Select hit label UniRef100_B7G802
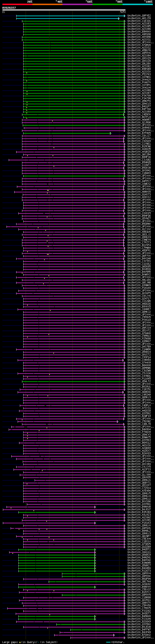This screenshot has width=155, height=644. point(139,635)
